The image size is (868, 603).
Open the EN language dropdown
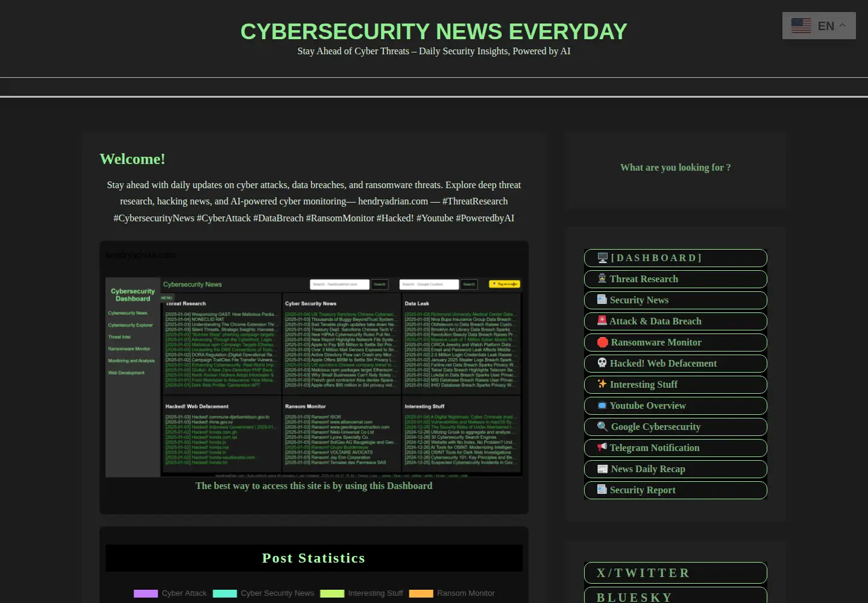[819, 26]
